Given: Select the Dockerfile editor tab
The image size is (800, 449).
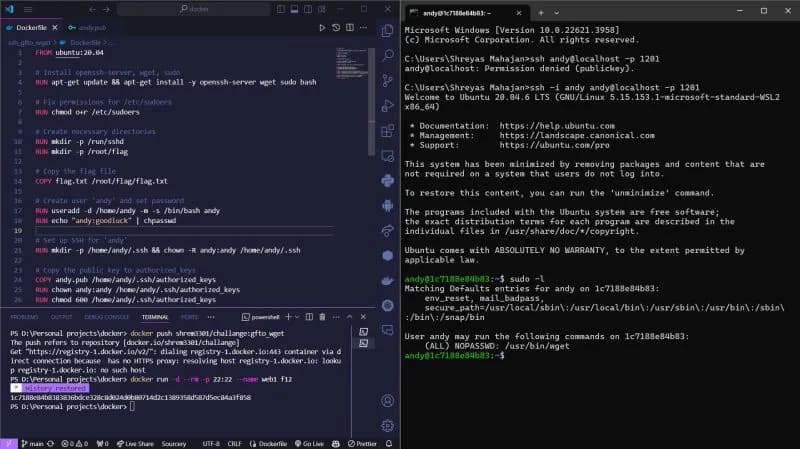Looking at the screenshot, I should 31,28.
